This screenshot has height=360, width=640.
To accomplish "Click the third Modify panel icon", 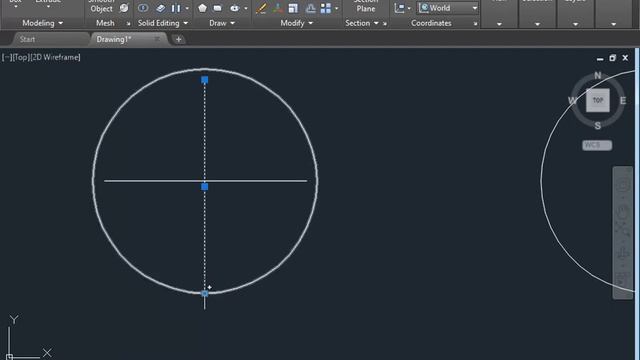I will click(x=293, y=8).
